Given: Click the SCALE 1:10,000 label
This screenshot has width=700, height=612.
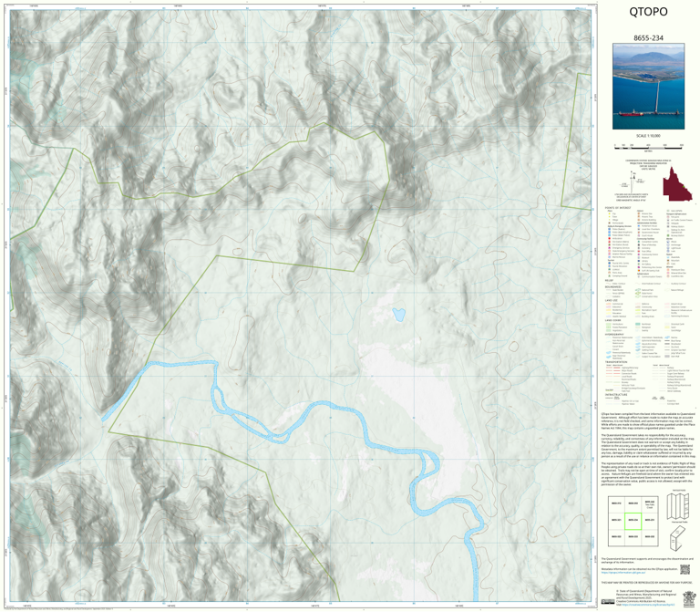Looking at the screenshot, I should (x=648, y=136).
